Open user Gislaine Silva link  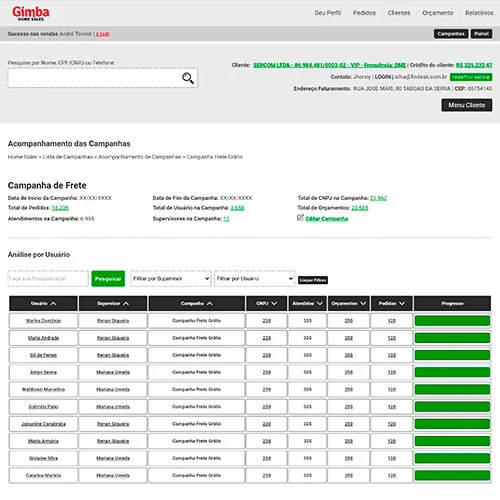click(x=43, y=458)
